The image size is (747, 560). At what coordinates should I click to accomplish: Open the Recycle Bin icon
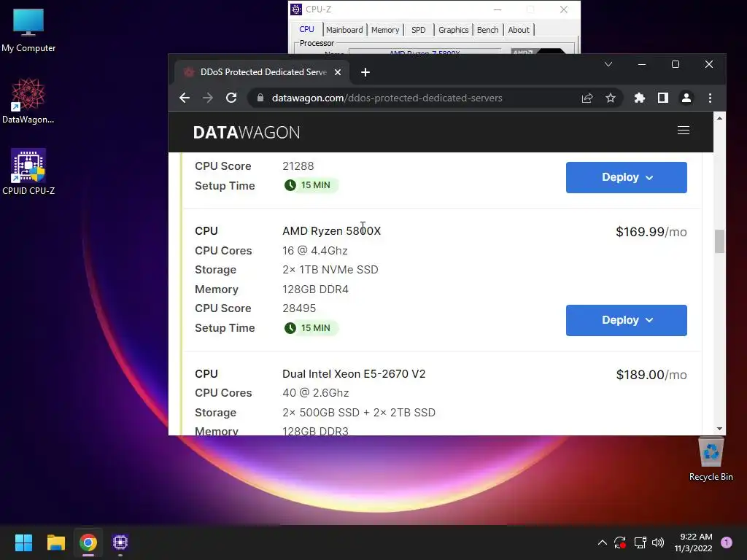click(x=711, y=459)
